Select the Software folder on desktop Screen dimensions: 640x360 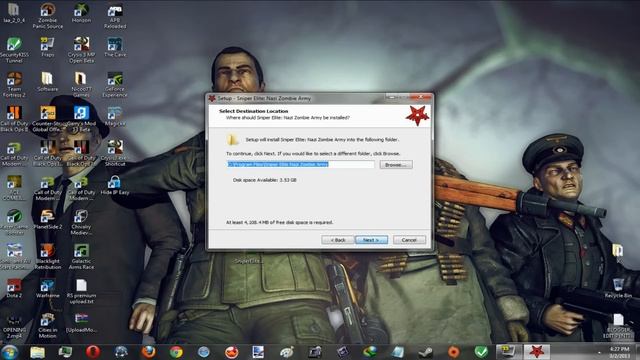coord(48,82)
